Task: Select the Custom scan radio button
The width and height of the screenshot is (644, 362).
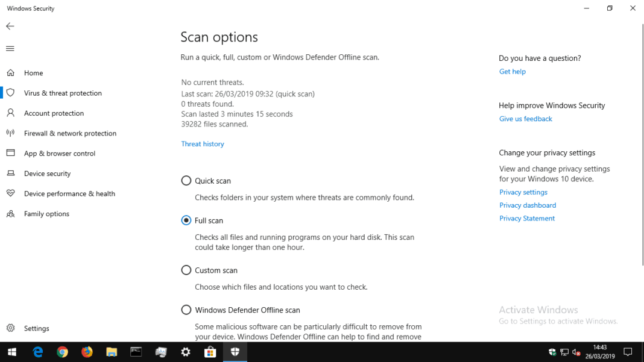Action: point(186,270)
